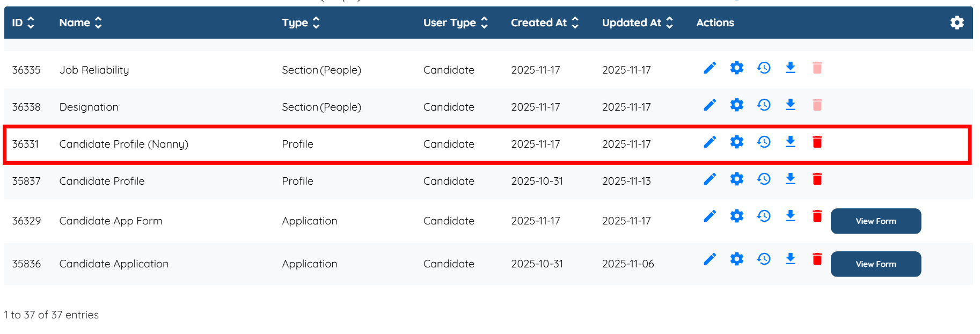Image resolution: width=980 pixels, height=334 pixels.
Task: Open settings gear for Candidate App Form
Action: pyautogui.click(x=736, y=216)
